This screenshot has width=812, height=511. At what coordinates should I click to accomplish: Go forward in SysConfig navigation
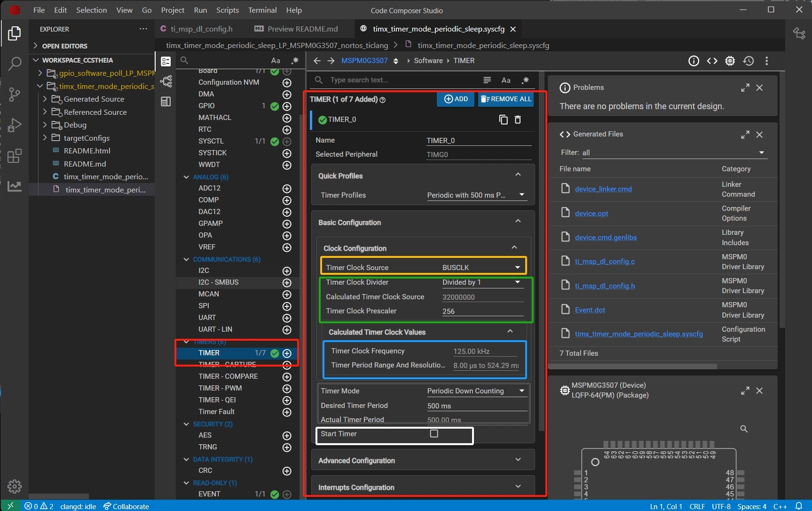tap(331, 61)
